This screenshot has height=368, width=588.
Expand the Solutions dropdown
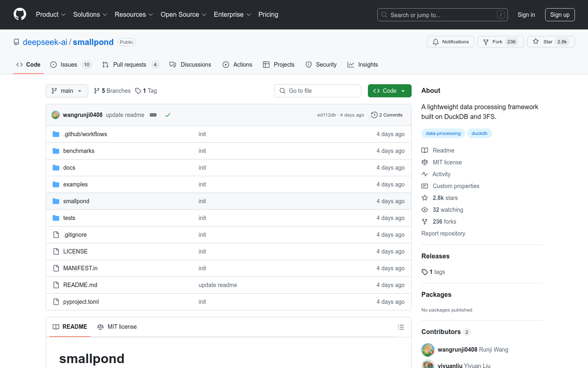(x=90, y=15)
